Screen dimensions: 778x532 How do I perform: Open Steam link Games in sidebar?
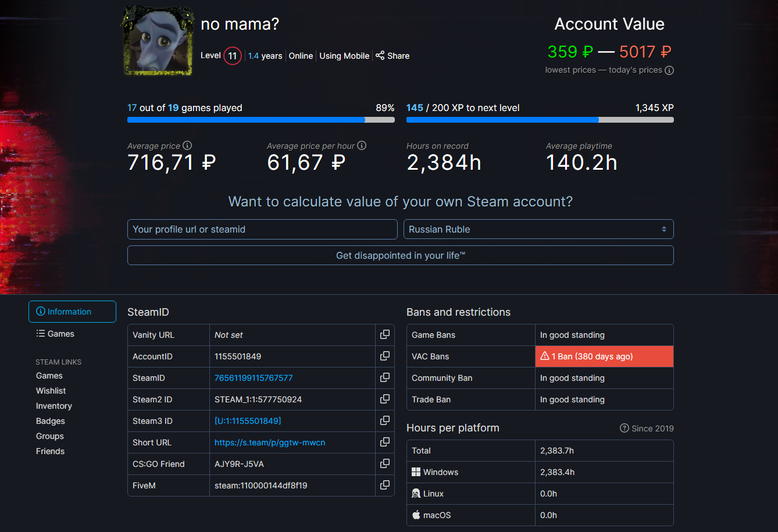coord(49,376)
